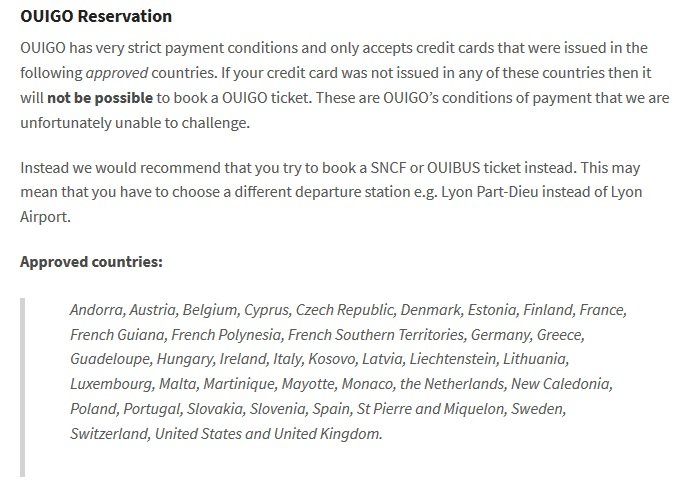Click the Approved countries label
The height and width of the screenshot is (492, 687).
pyautogui.click(x=91, y=262)
